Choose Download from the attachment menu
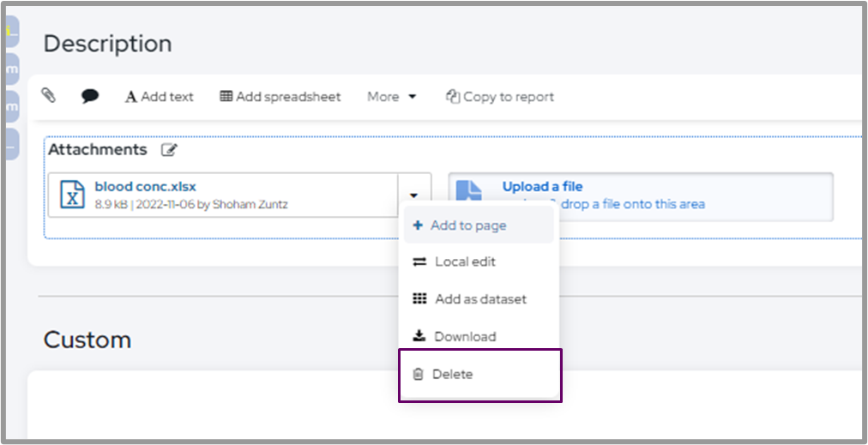Viewport: 868px width, 445px height. pyautogui.click(x=465, y=336)
